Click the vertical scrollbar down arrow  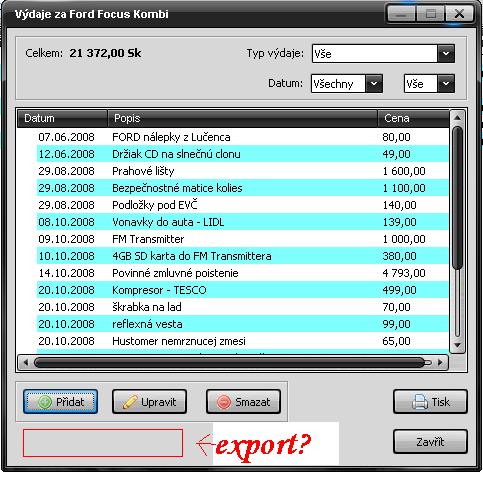(458, 345)
